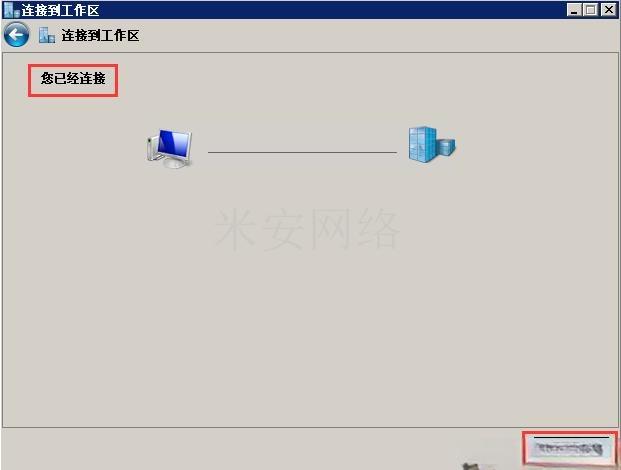Close the 连接到工作区 wizard window
621x470 pixels.
point(608,10)
